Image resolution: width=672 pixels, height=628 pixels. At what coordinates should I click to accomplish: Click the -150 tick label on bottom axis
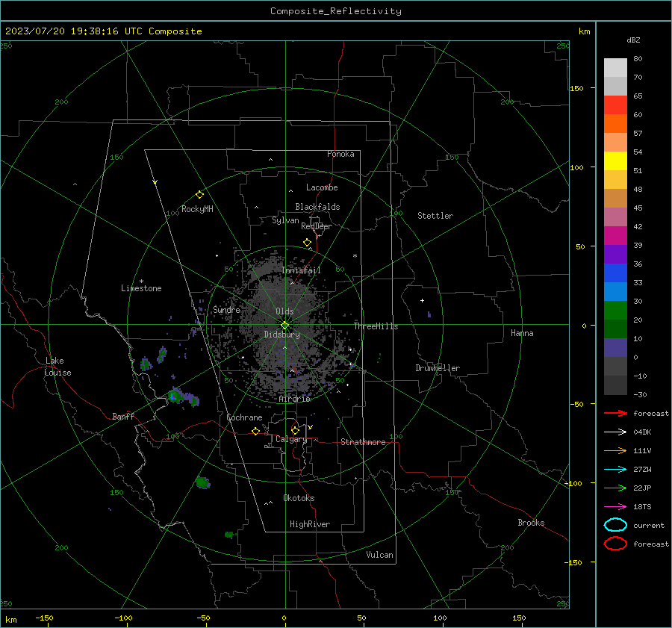(x=44, y=618)
